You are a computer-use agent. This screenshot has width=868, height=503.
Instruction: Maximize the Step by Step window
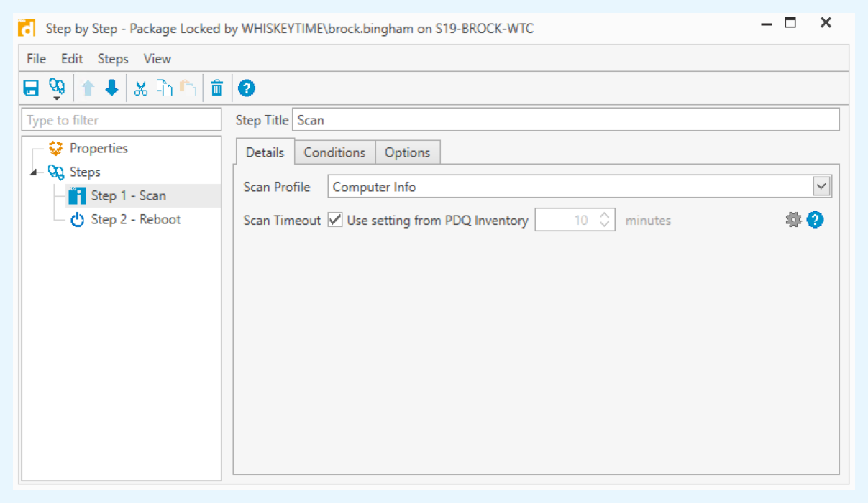[790, 23]
